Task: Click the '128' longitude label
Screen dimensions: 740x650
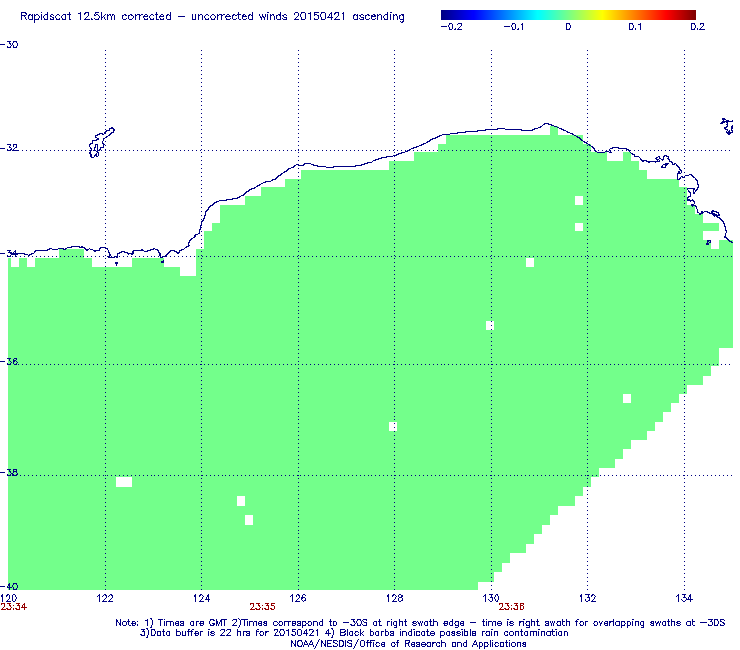Action: [x=395, y=599]
